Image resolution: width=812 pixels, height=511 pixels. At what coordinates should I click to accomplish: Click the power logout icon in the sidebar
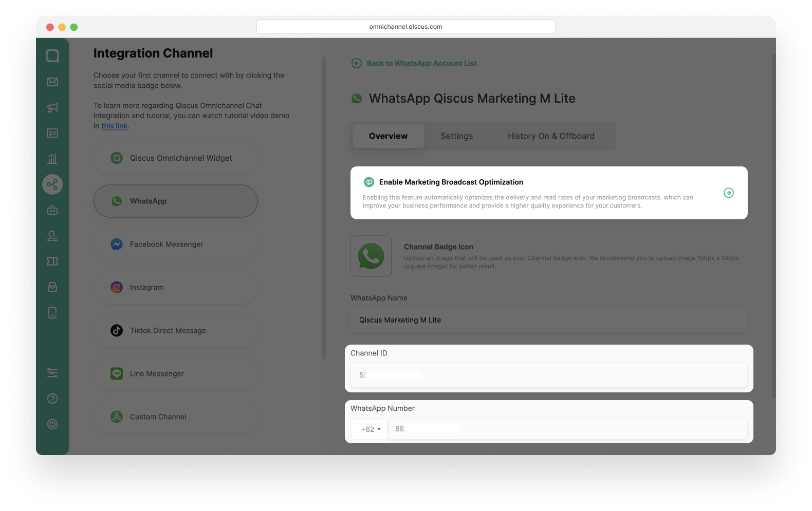pyautogui.click(x=52, y=424)
